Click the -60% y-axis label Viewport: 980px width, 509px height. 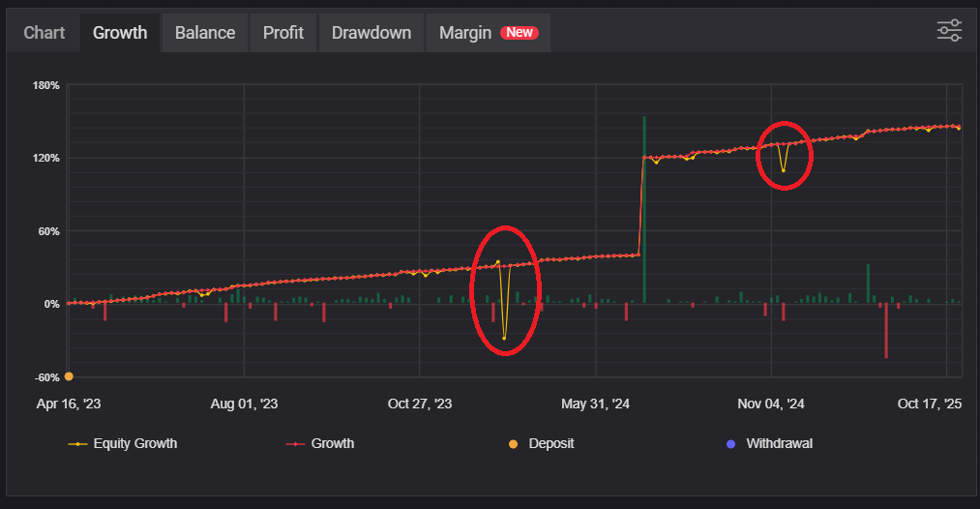pyautogui.click(x=46, y=377)
